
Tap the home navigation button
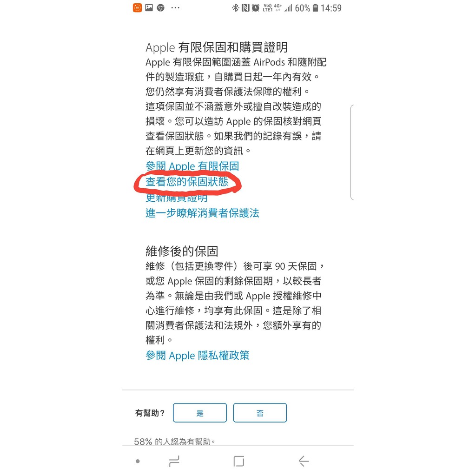pyautogui.click(x=239, y=461)
